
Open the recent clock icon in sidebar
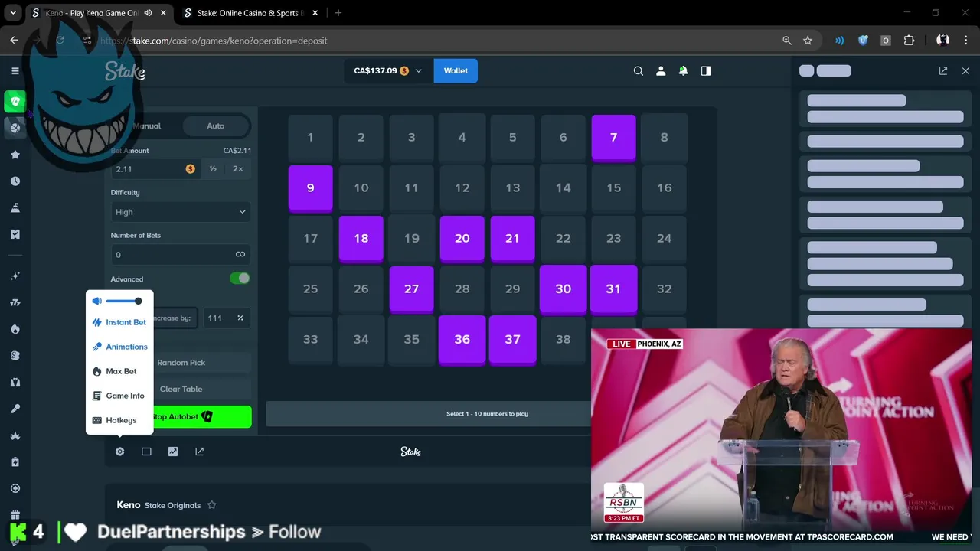pos(15,181)
